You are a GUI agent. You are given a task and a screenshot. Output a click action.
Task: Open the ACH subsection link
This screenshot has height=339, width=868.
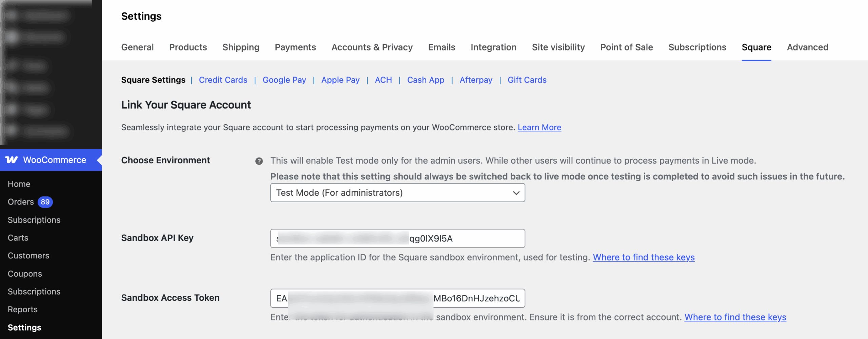(383, 80)
